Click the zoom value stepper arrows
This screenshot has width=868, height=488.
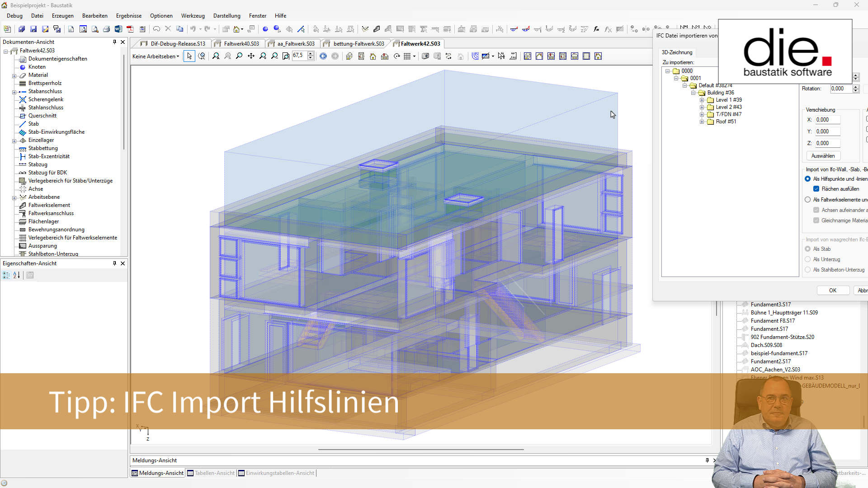[x=310, y=56]
